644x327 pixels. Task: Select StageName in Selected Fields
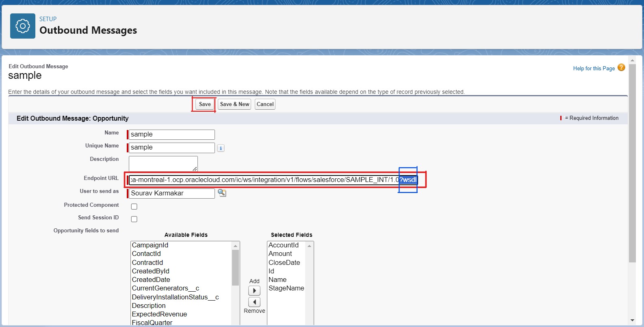point(286,288)
